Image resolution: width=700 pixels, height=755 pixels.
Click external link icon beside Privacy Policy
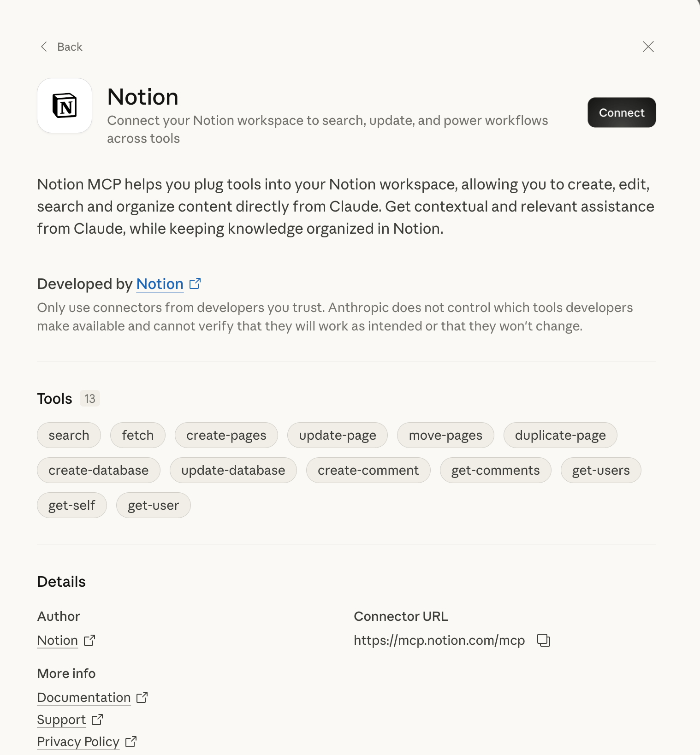(x=131, y=742)
